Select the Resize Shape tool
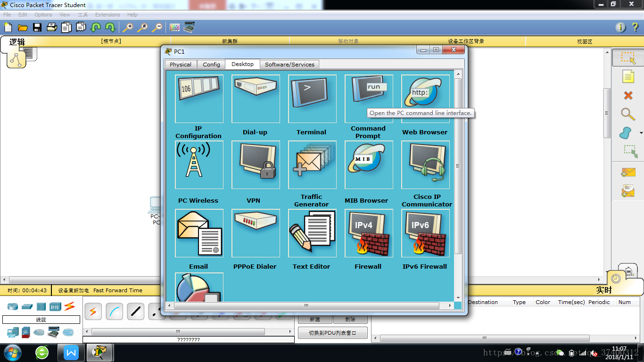Screen dimensions: 644x362 tap(630, 151)
